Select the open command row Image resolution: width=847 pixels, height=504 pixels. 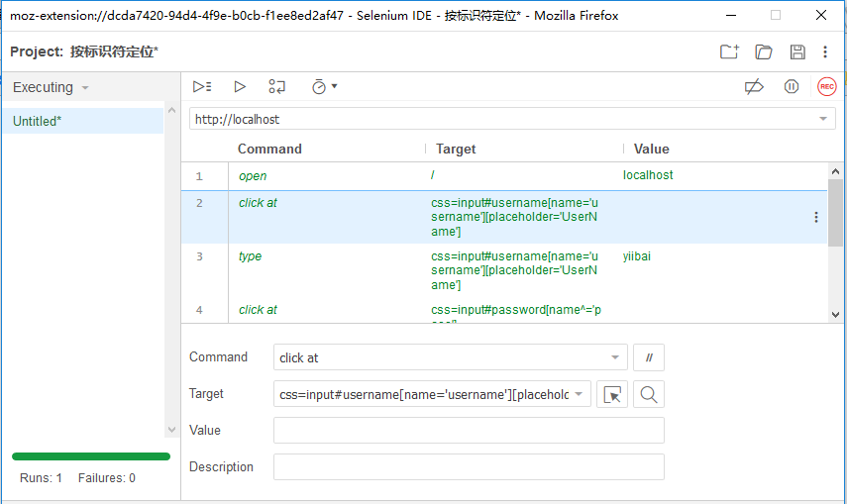tap(504, 175)
